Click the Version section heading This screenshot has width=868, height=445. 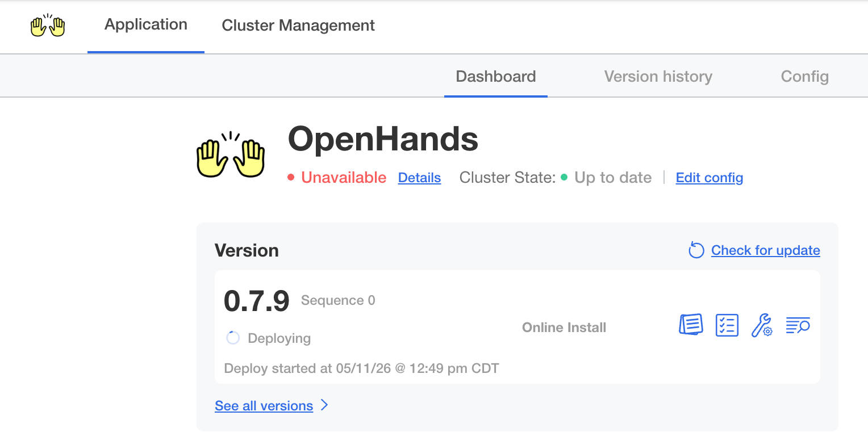247,250
